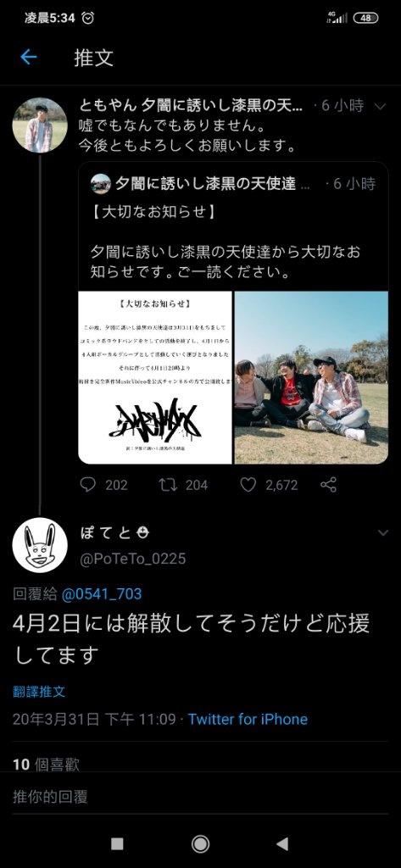Viewport: 401px width, 868px height.
Task: Open the Twitter for iPhone source link
Action: 248,719
